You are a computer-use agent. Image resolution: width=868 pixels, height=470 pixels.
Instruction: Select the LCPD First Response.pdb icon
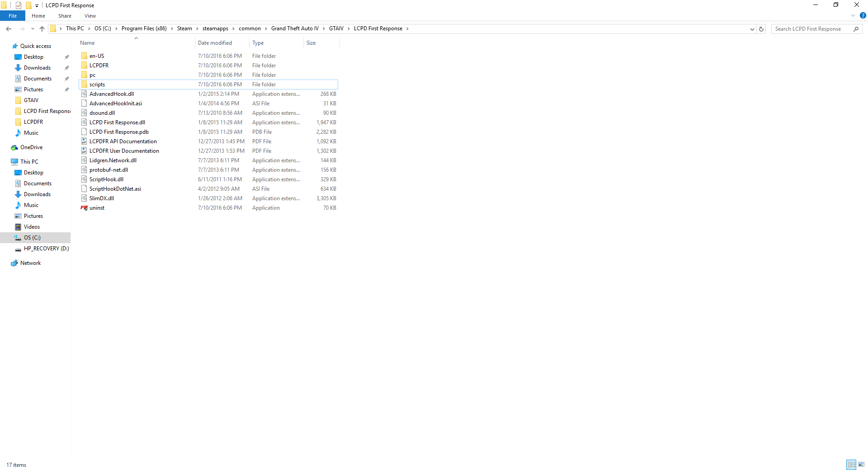point(84,132)
